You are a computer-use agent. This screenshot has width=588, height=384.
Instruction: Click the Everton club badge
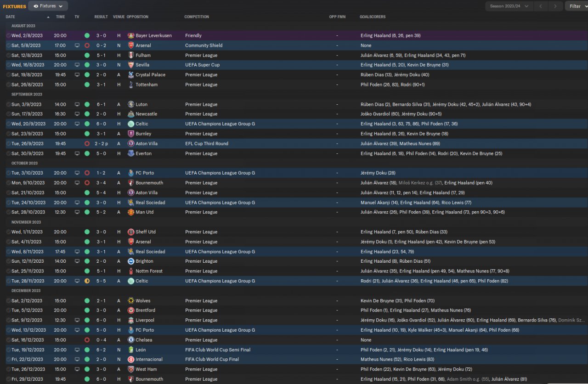131,153
